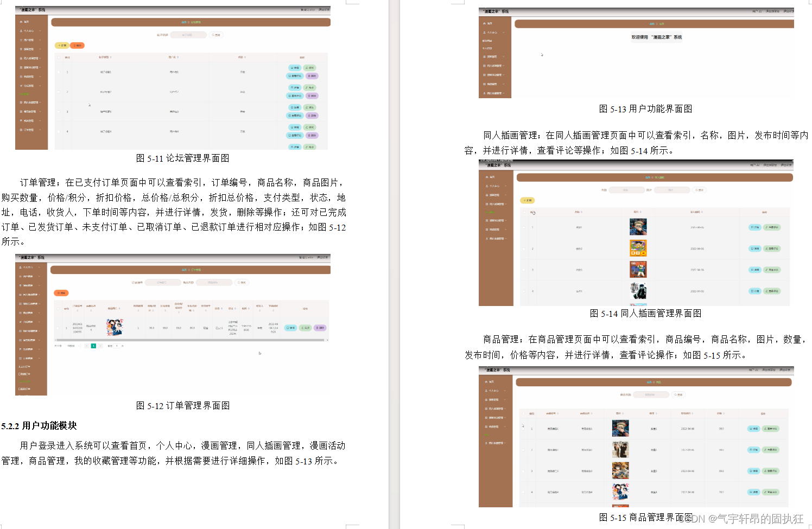Tick header select-all checkbox in Figure 5-11 table

[59, 58]
